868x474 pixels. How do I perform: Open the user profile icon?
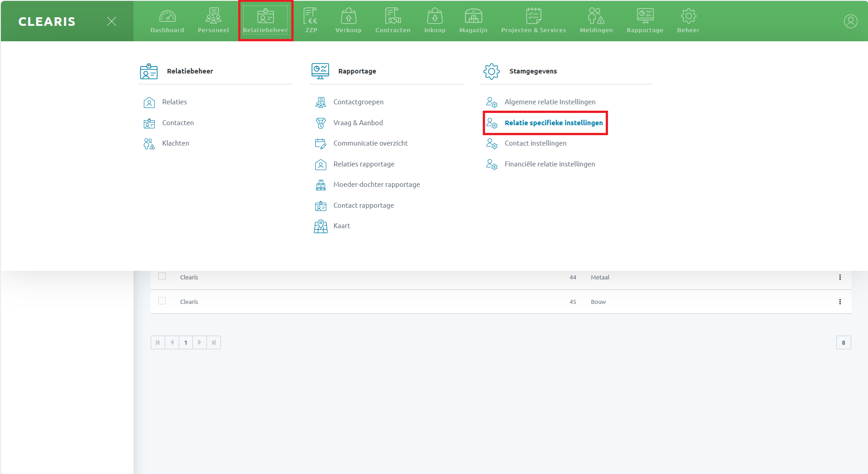coord(850,21)
